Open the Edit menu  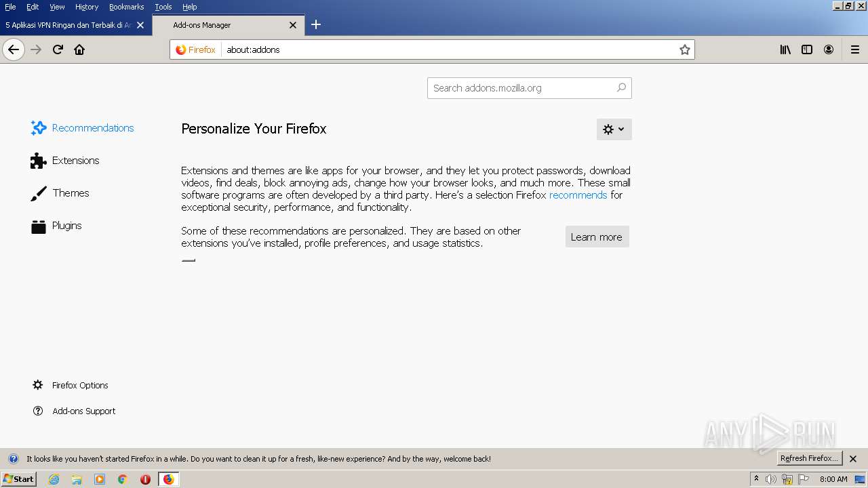point(33,7)
